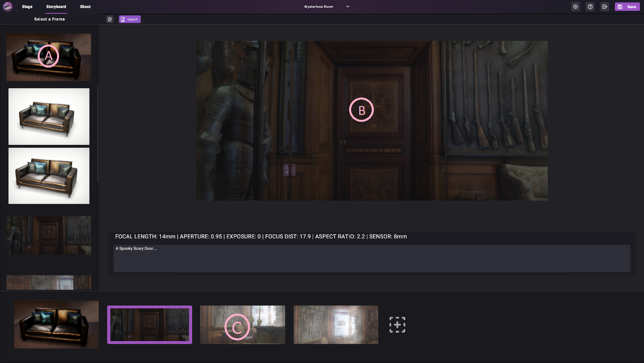Open the Shoot tab
Screen dimensions: 644x363
[85, 6]
